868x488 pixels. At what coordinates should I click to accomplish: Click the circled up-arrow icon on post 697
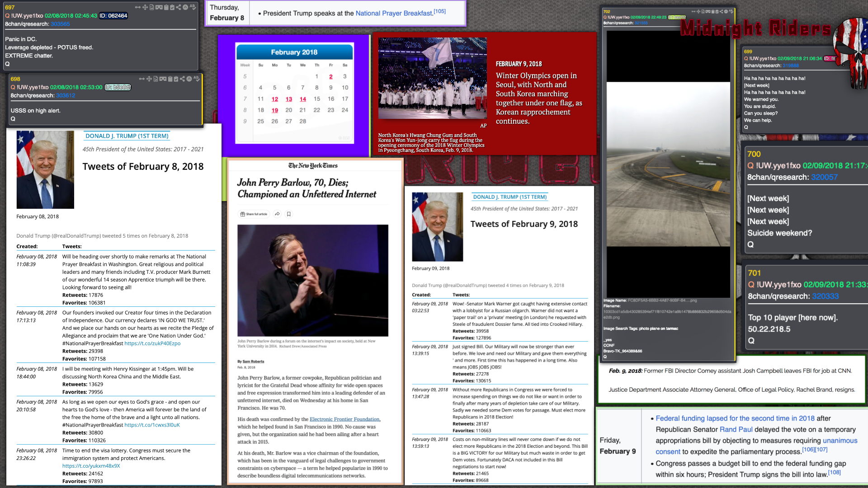click(x=185, y=7)
